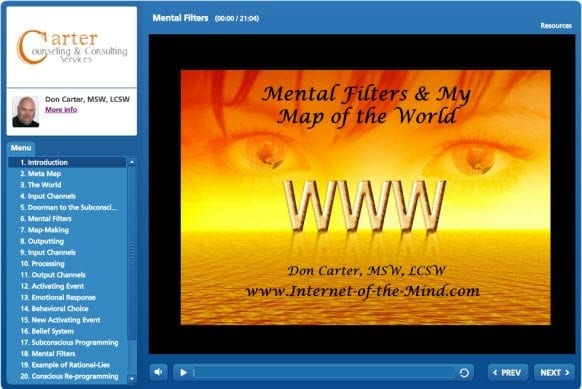Select 7. Map-Making
The height and width of the screenshot is (389, 582).
click(x=67, y=230)
